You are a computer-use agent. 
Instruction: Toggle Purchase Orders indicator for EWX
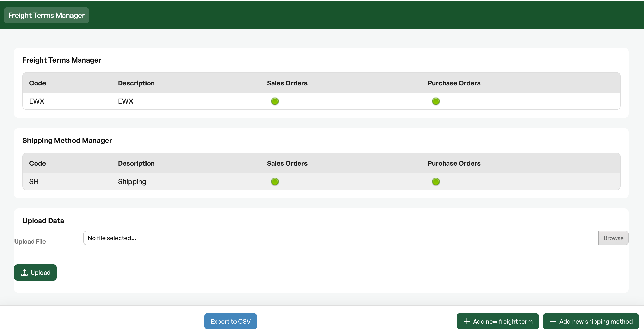436,101
